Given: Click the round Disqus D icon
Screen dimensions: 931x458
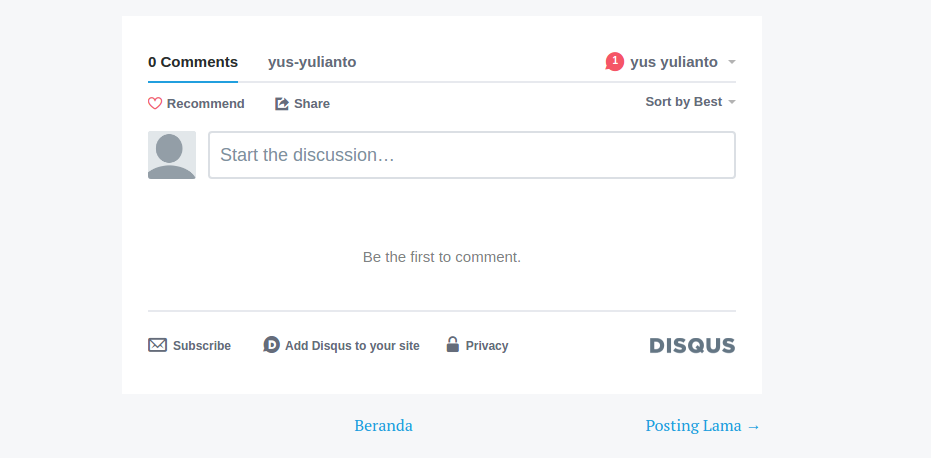Looking at the screenshot, I should 271,345.
